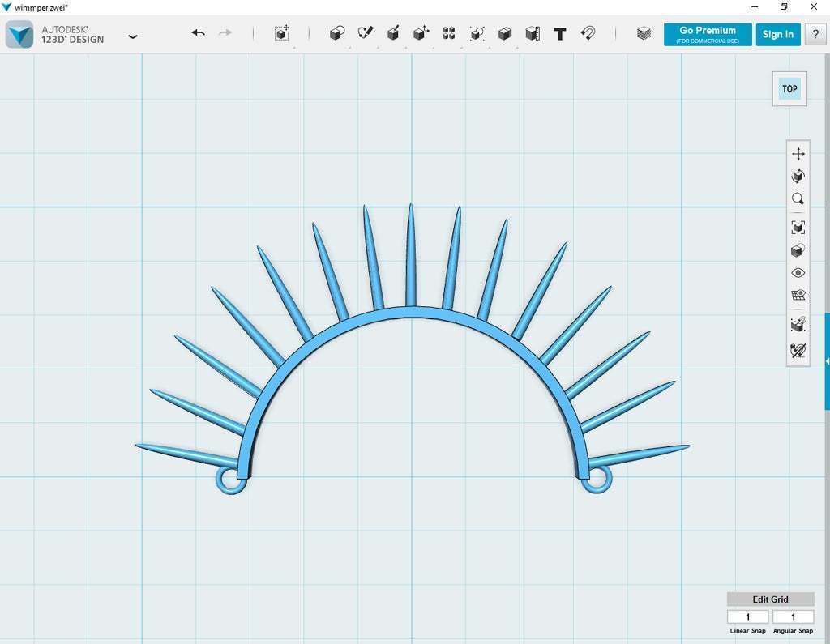The image size is (830, 644).
Task: Click the Go Premium button
Action: [708, 34]
